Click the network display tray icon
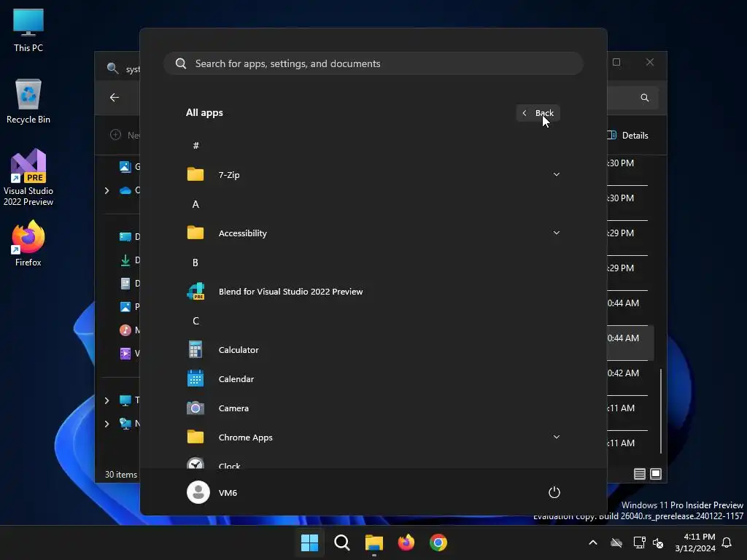Viewport: 747px width, 560px height. tap(639, 542)
